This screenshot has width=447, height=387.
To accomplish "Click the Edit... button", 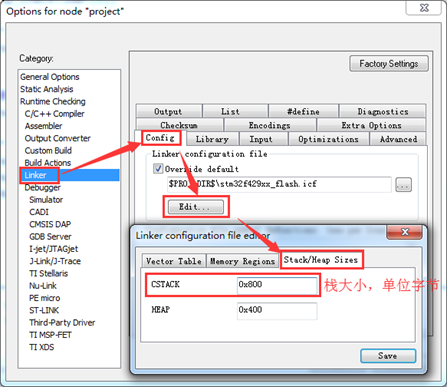I will click(196, 207).
